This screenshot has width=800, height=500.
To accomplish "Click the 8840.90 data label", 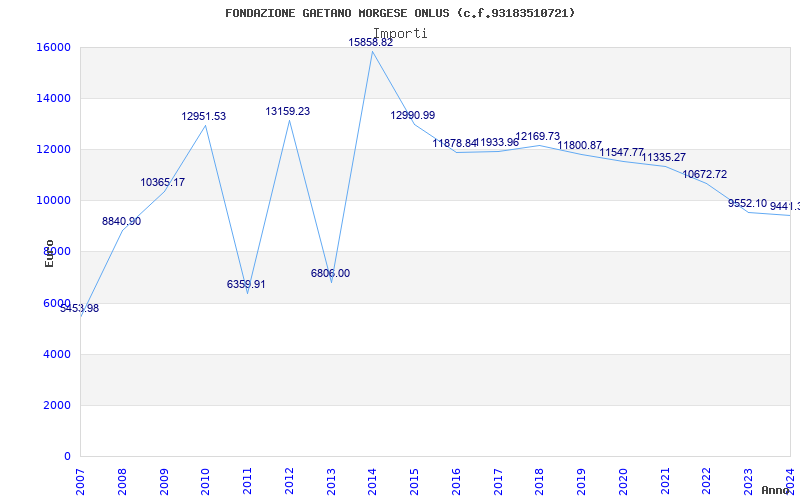I will 121,221.
